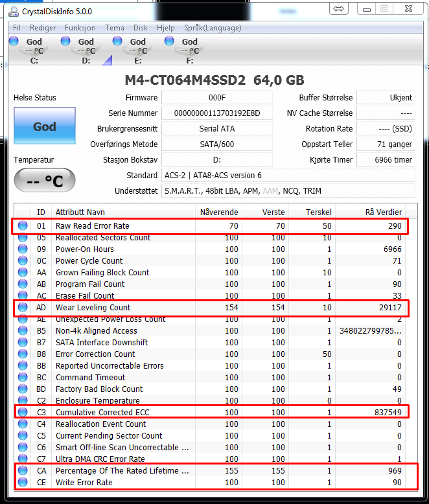This screenshot has height=504, width=429.
Task: Click status circle for Write Error Rate
Action: tap(23, 482)
